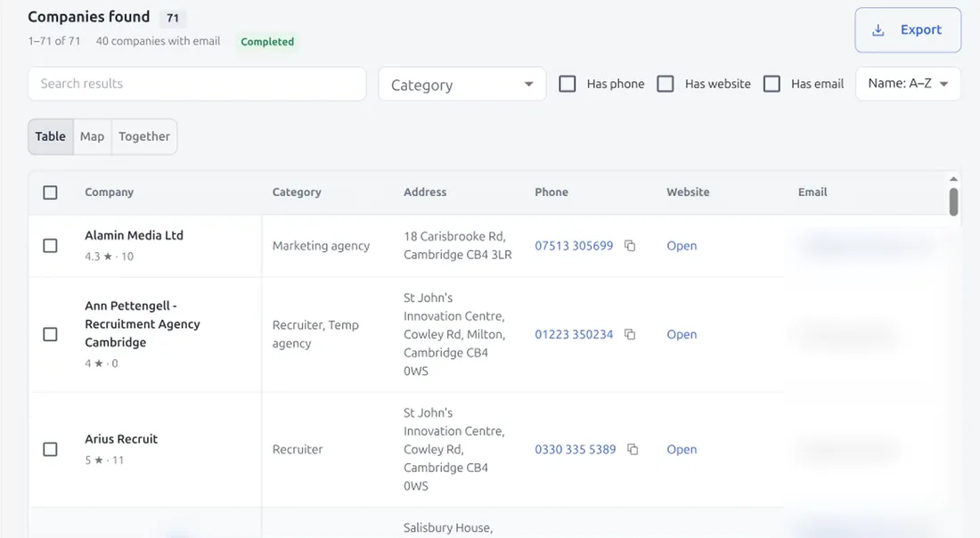Viewport: 980px width, 538px height.
Task: Open website link for Ann Pettengell agency
Action: (x=682, y=334)
